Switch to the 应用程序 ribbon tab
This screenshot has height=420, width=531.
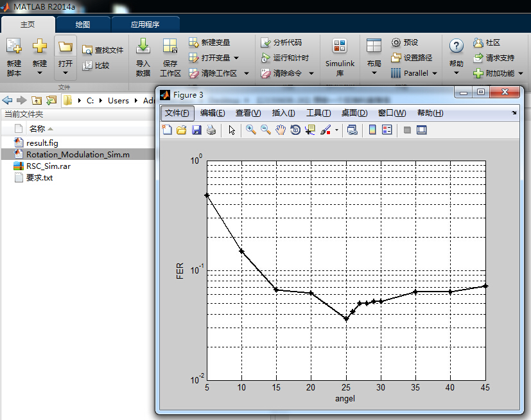(145, 24)
